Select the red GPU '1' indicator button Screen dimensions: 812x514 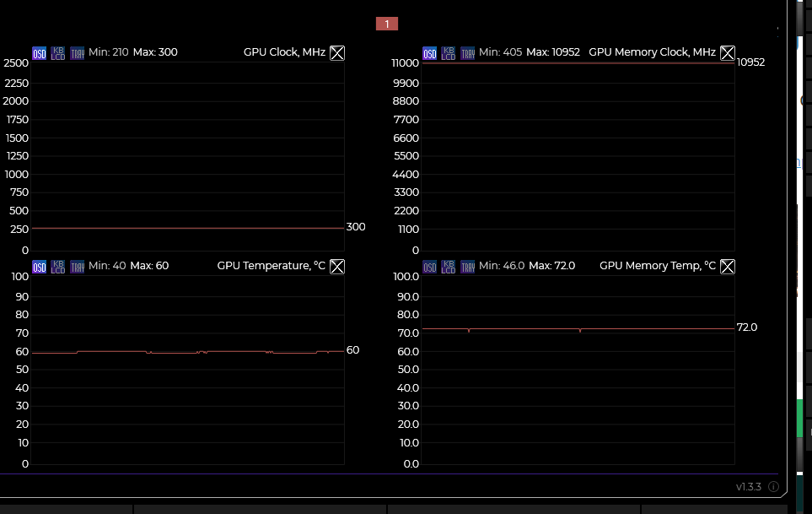387,24
